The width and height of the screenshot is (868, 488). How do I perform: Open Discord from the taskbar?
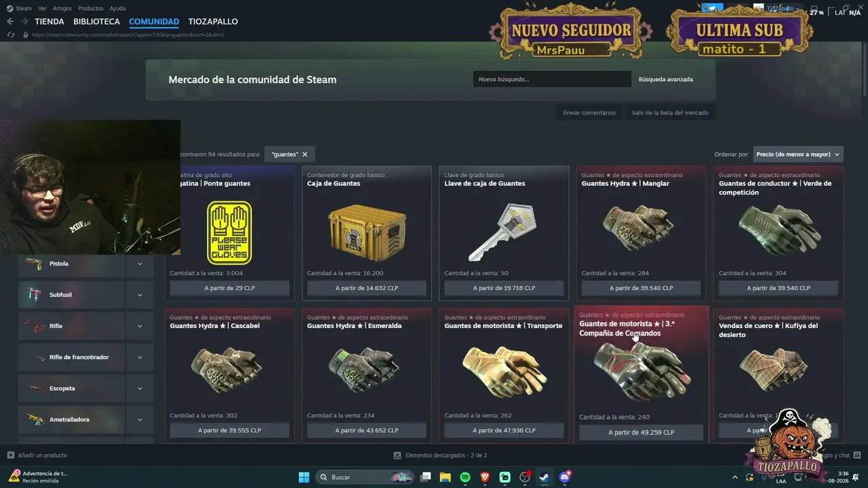pyautogui.click(x=565, y=477)
